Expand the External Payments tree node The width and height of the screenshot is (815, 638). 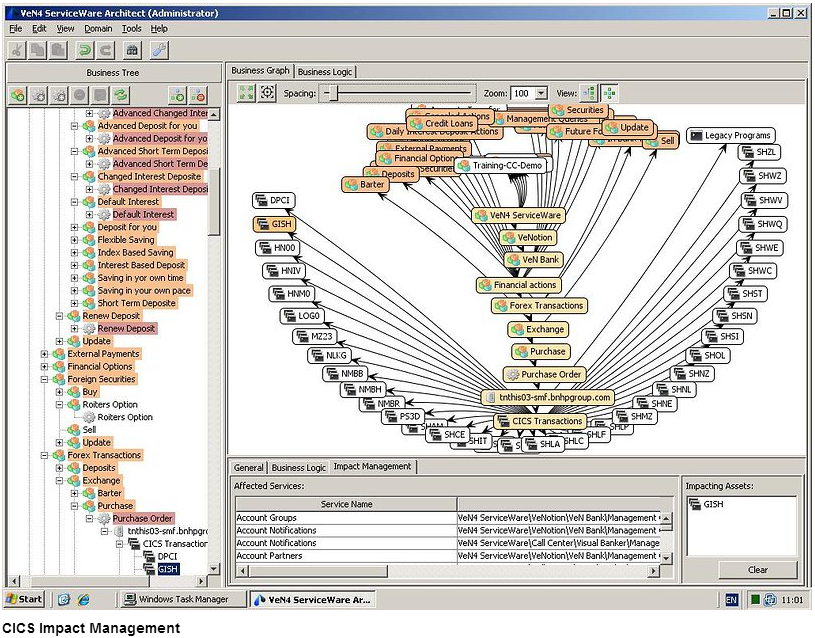44,354
